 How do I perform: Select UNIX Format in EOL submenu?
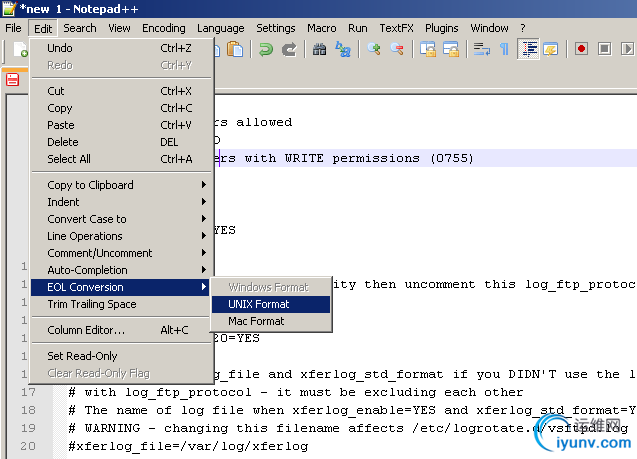pos(271,304)
